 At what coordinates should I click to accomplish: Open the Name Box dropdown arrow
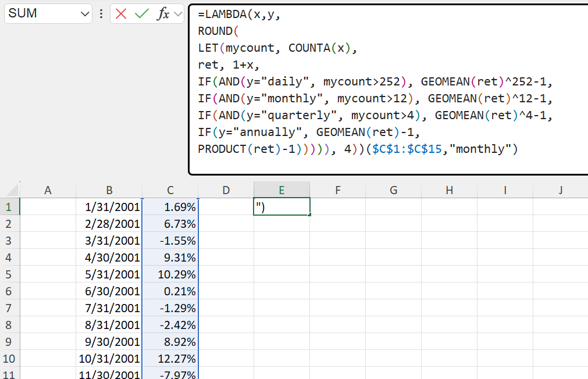point(85,14)
